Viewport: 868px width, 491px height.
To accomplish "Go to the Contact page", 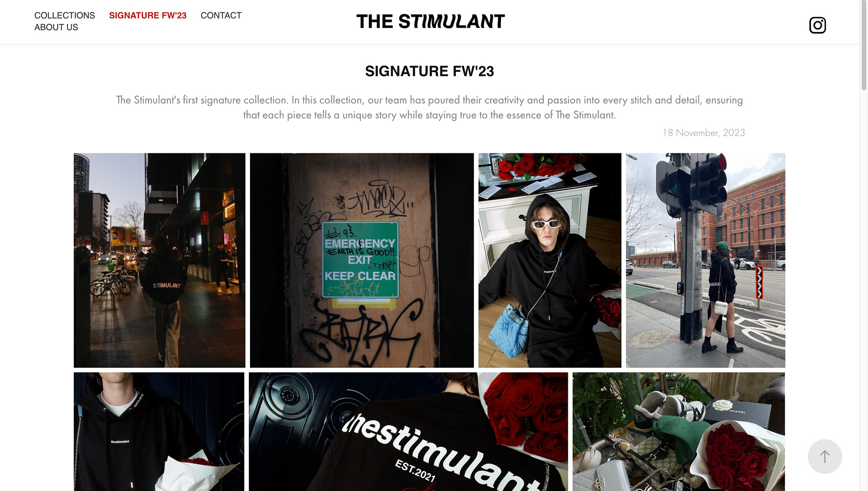I will click(221, 15).
